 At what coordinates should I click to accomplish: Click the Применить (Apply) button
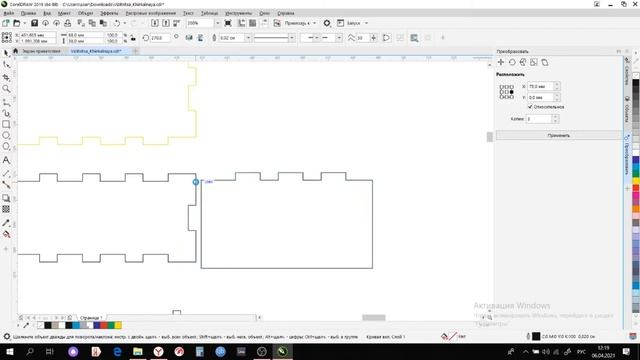pos(558,136)
